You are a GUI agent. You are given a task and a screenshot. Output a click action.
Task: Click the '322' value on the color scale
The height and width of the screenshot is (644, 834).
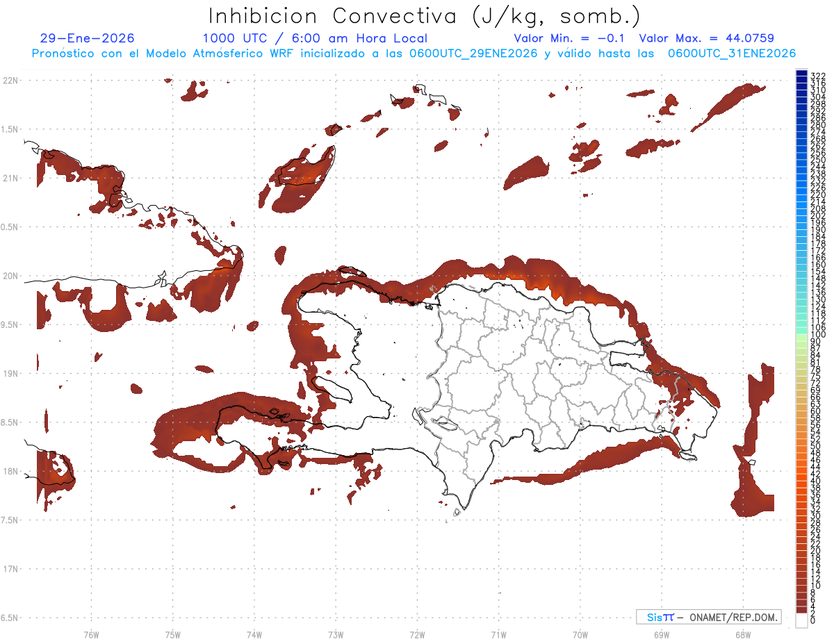[817, 75]
